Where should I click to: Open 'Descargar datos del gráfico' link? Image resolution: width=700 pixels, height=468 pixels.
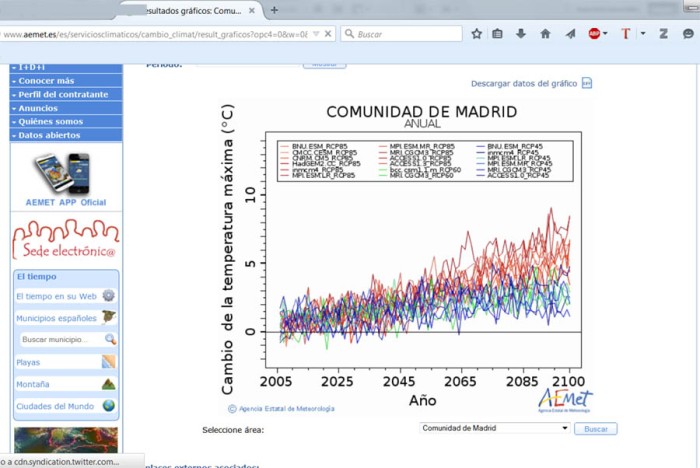click(524, 84)
